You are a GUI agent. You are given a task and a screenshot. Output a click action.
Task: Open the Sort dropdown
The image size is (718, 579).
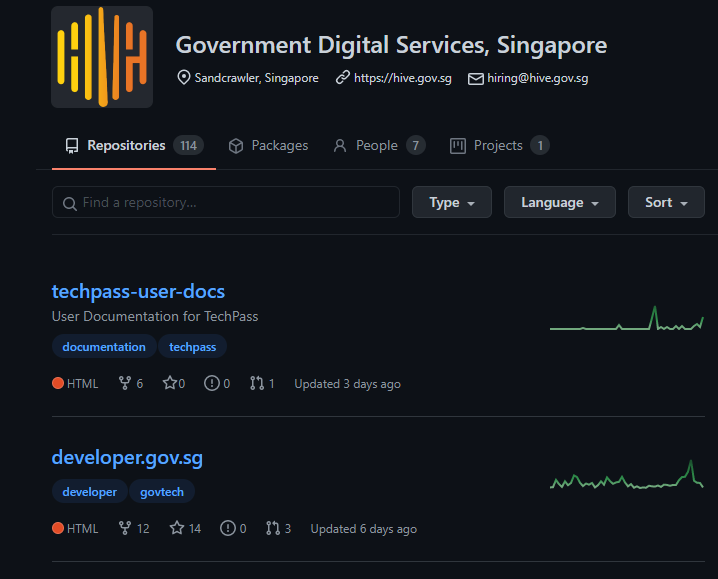coord(666,202)
